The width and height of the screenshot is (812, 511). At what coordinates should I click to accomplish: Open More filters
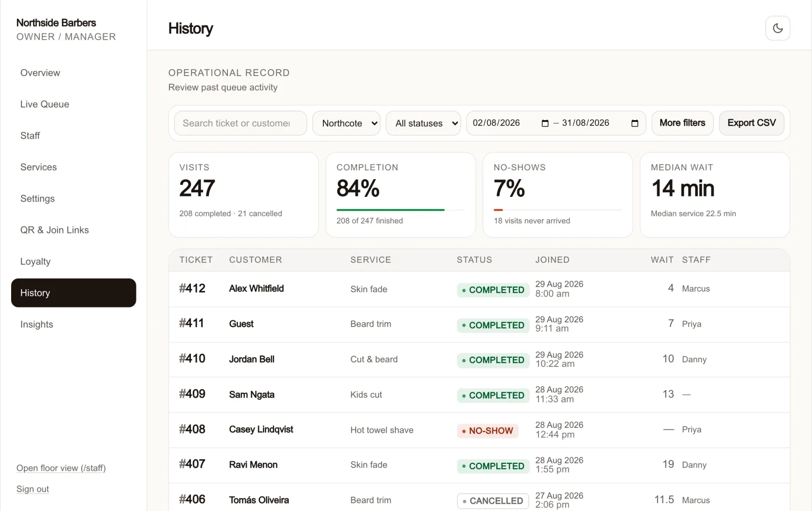coord(683,123)
